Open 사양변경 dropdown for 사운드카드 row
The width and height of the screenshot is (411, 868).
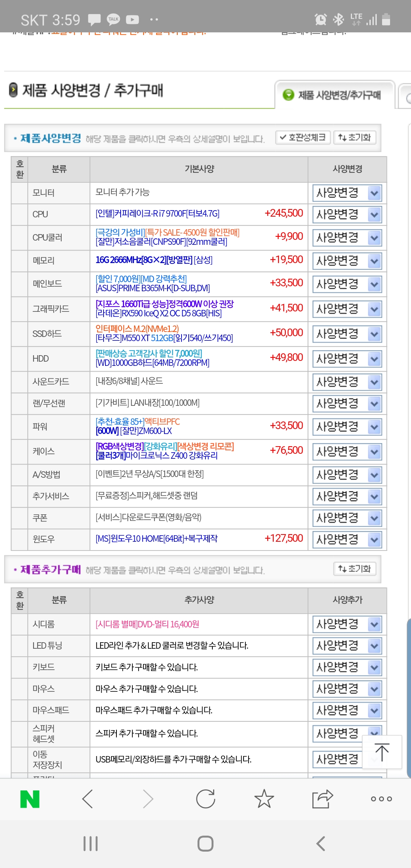347,382
